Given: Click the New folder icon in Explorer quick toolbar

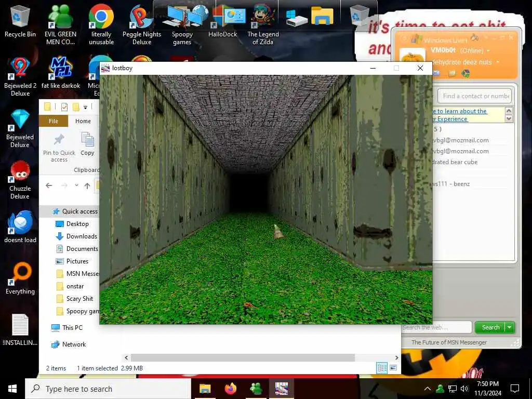Looking at the screenshot, I should 76,107.
